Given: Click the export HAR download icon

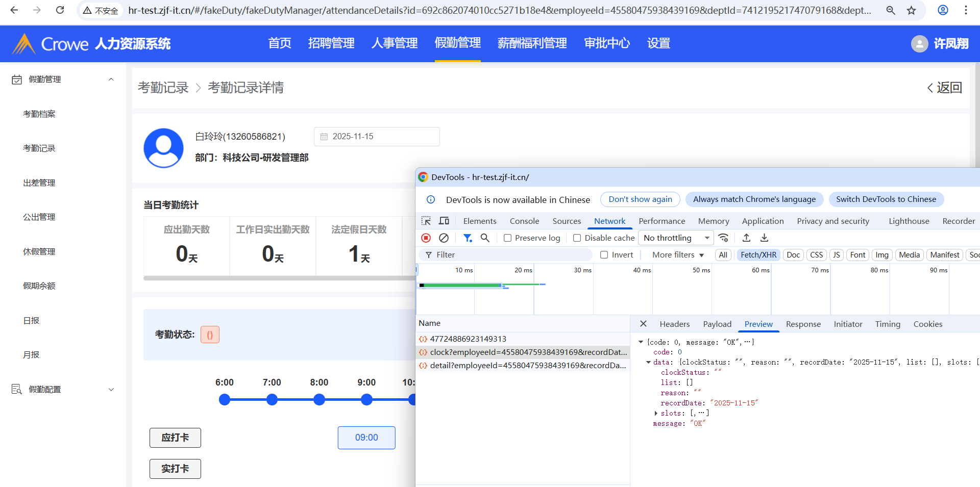Looking at the screenshot, I should [x=764, y=238].
